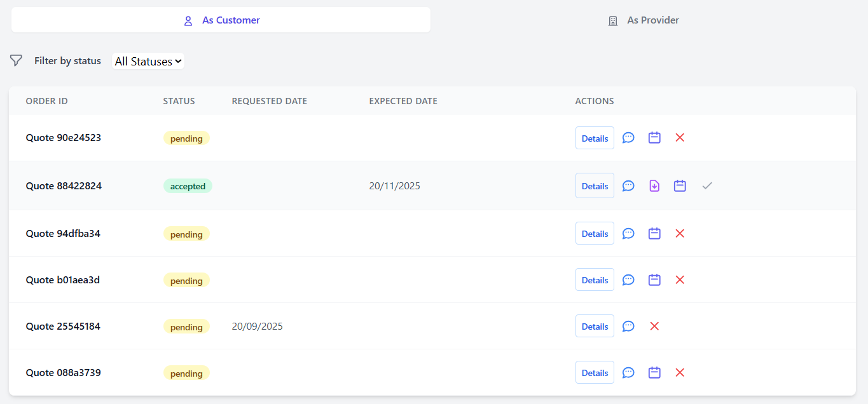
Task: Open chat for Quote 90e24523
Action: point(628,138)
